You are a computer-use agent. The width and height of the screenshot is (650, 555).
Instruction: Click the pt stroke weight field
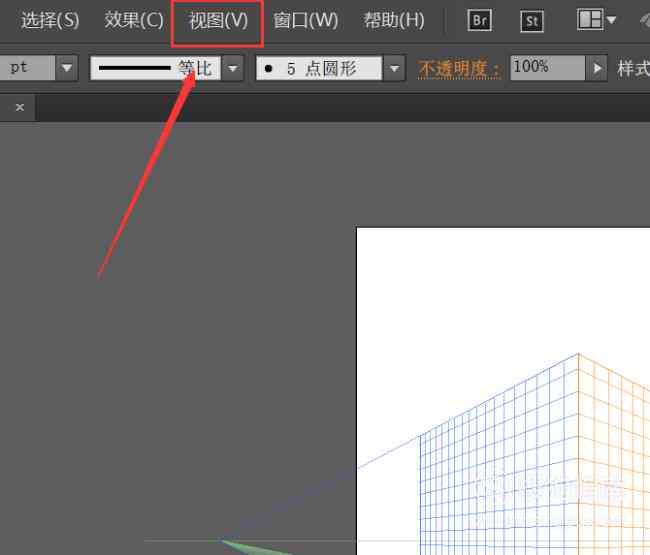27,68
